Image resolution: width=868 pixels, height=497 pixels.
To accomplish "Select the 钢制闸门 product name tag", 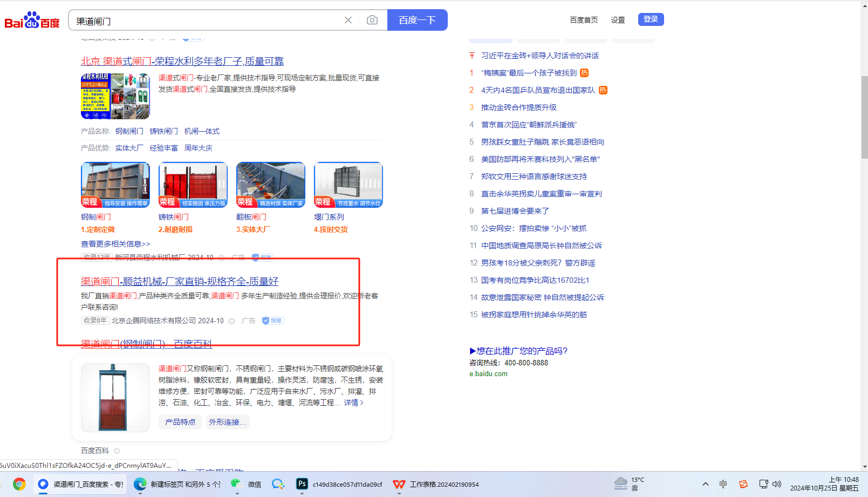I will (129, 131).
